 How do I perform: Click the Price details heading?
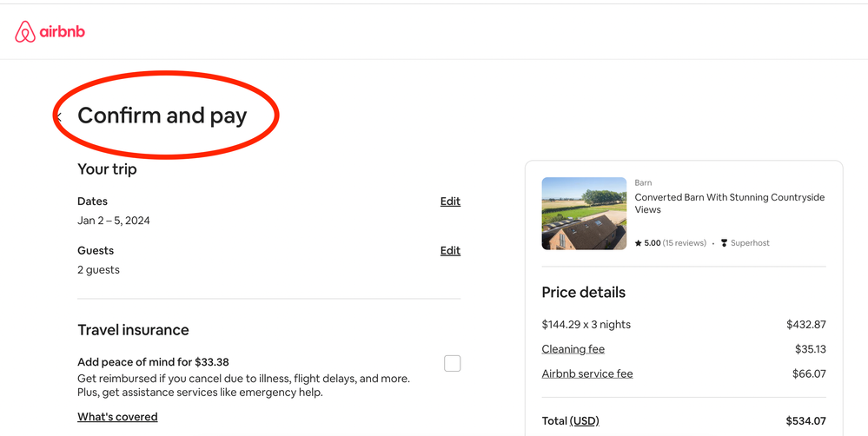click(583, 293)
